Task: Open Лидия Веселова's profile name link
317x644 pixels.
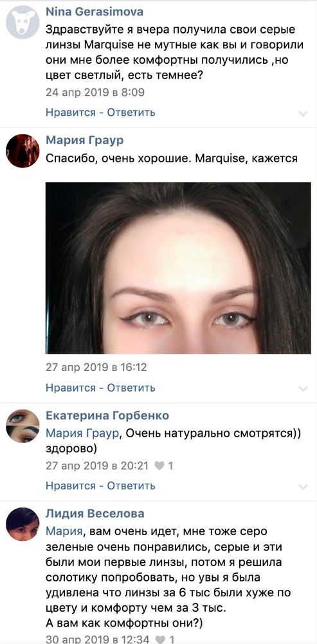Action: [x=95, y=514]
